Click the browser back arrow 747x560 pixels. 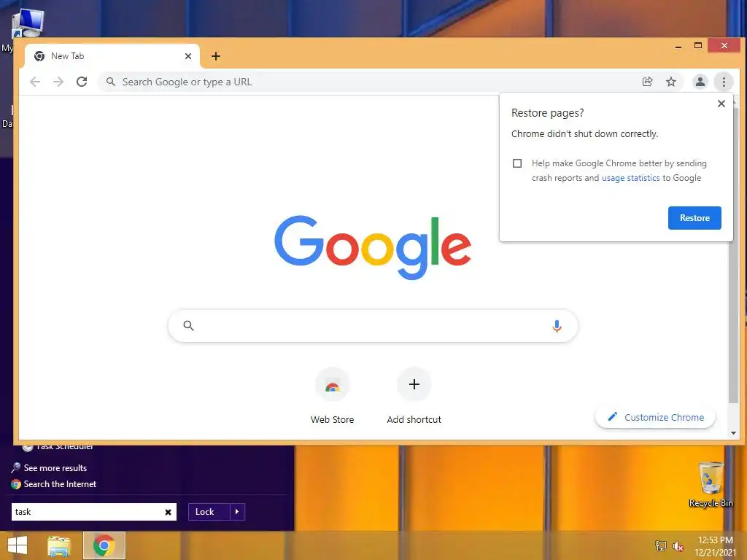pos(35,82)
